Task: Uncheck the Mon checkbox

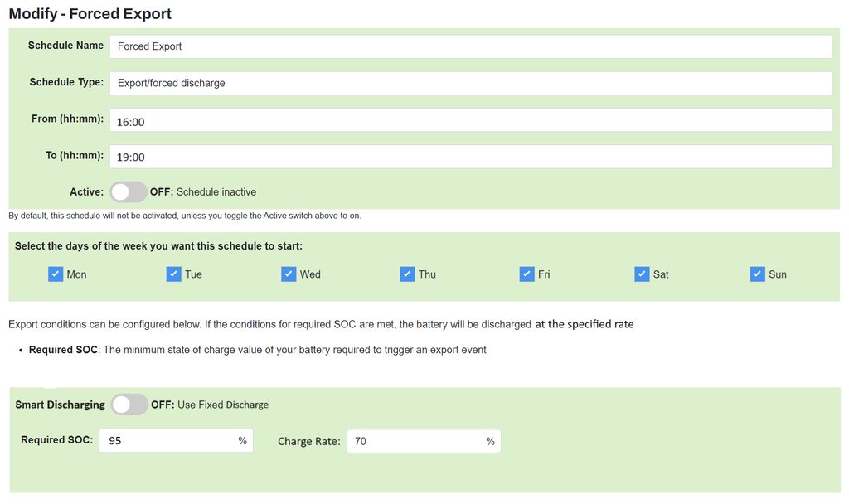Action: pos(56,274)
